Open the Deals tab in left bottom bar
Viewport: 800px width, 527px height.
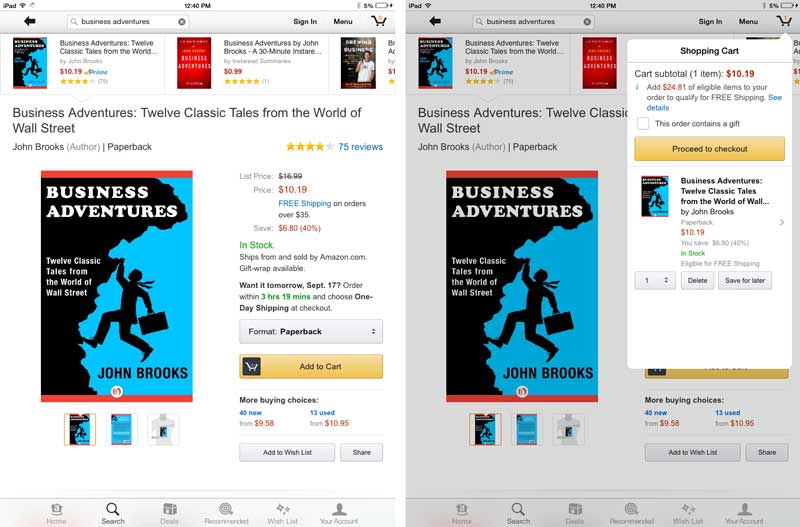tap(169, 513)
